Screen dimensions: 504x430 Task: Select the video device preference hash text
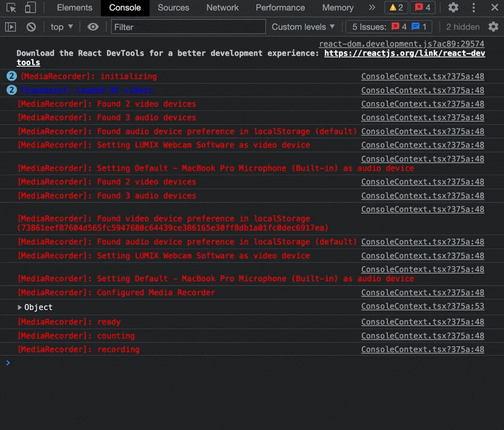tap(173, 228)
